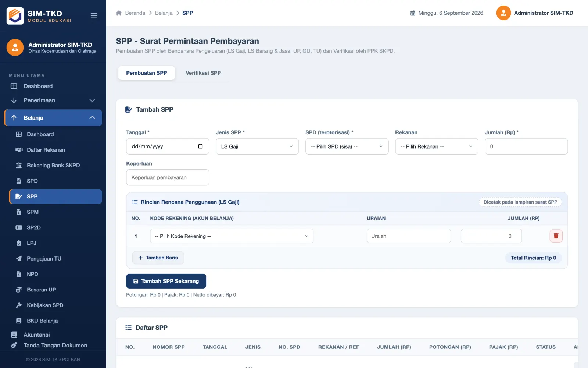Collapse the Belanja sidebar menu
The height and width of the screenshot is (368, 588).
[x=53, y=118]
